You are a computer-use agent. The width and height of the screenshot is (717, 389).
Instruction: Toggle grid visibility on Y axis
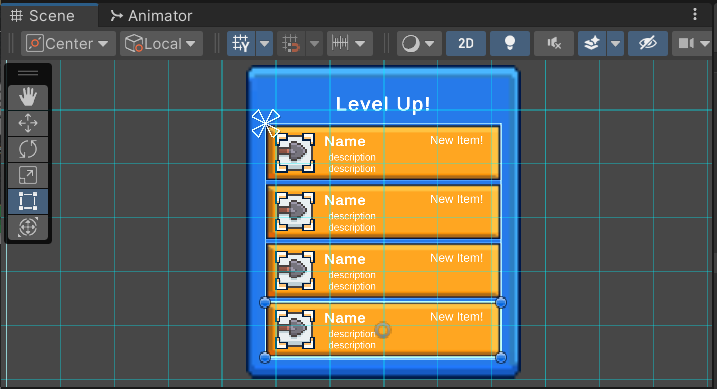(x=241, y=44)
